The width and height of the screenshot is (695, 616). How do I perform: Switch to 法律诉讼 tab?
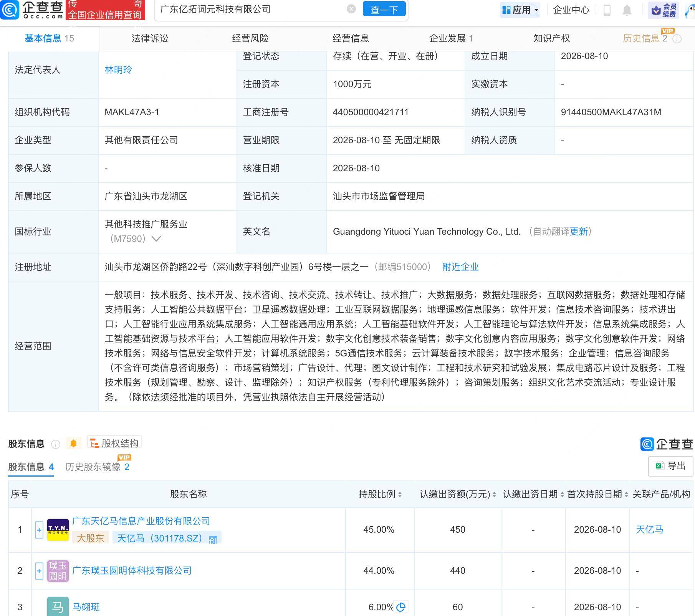150,38
